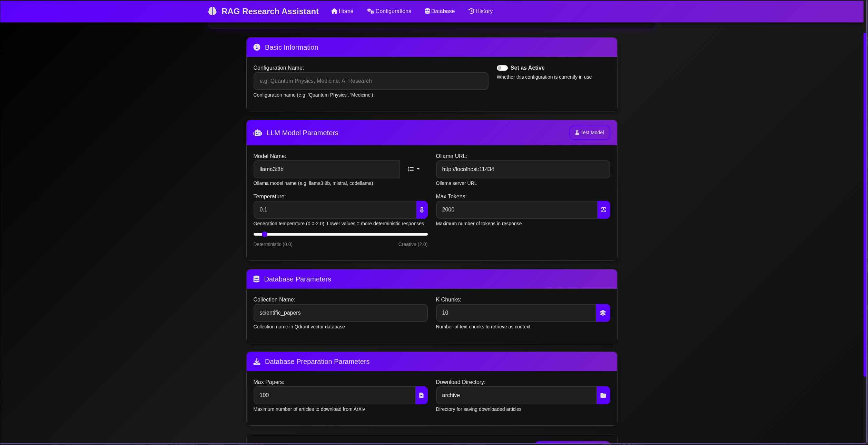This screenshot has width=868, height=445.
Task: Click the temperature slider handle
Action: (x=265, y=234)
